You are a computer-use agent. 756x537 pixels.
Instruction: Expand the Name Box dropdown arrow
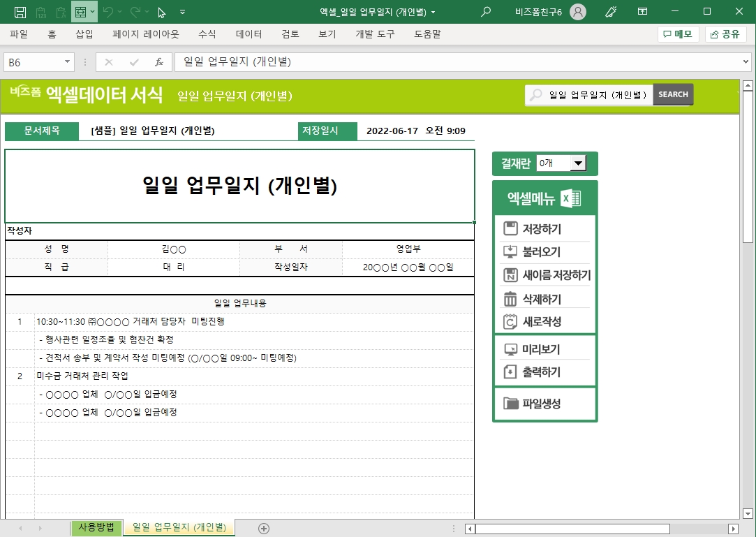pos(68,62)
